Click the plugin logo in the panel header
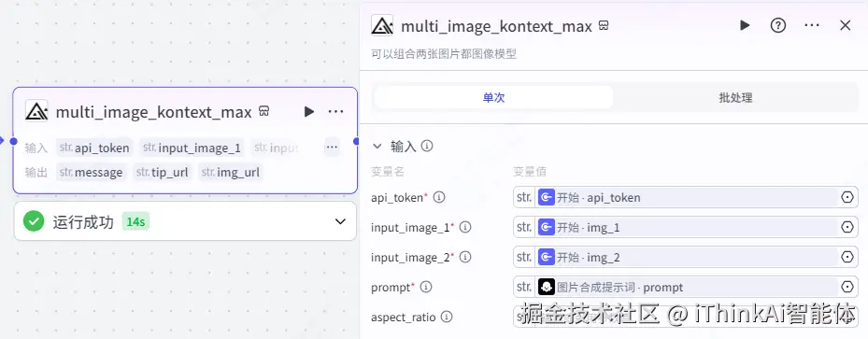This screenshot has height=339, width=868. [382, 25]
